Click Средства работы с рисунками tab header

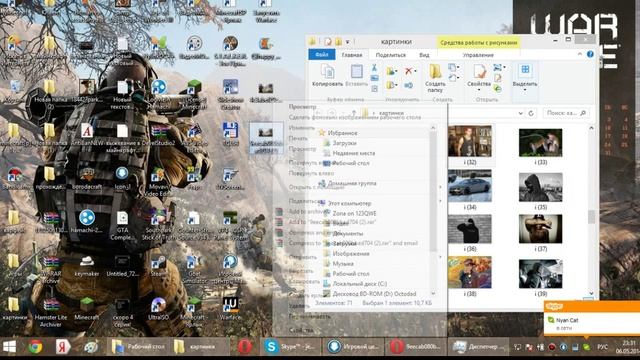[x=479, y=42]
